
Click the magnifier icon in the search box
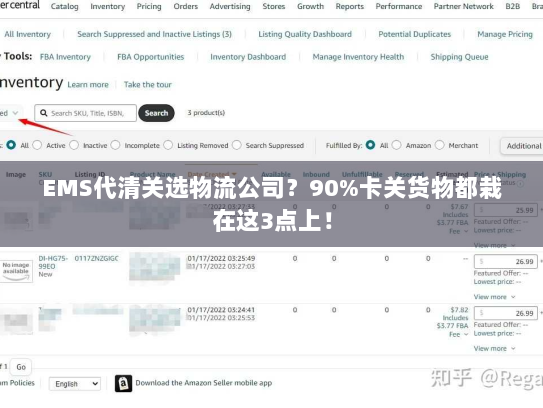click(x=44, y=113)
